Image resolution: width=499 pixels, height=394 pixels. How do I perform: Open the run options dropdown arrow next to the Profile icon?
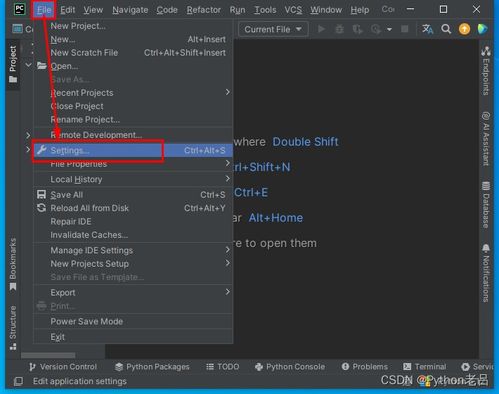point(389,29)
